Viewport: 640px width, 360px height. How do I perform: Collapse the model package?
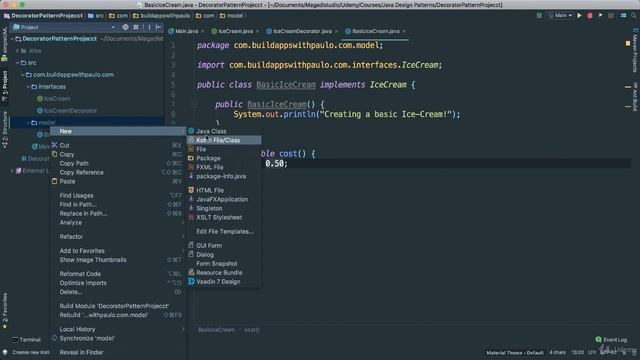tap(28, 122)
